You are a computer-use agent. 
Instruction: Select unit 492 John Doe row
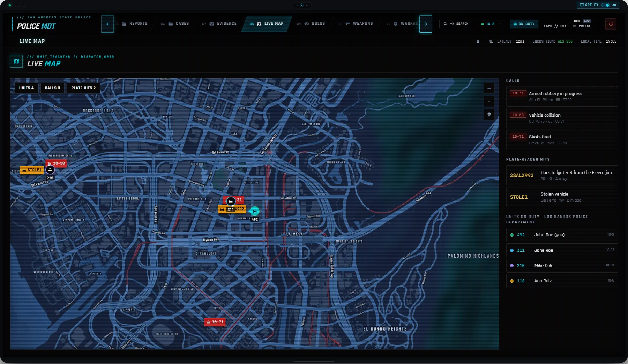coord(562,235)
